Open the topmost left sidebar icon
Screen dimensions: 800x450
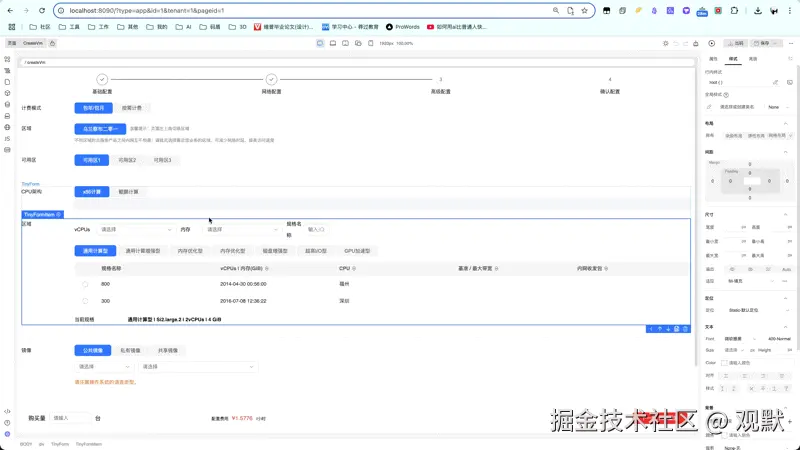[x=7, y=59]
